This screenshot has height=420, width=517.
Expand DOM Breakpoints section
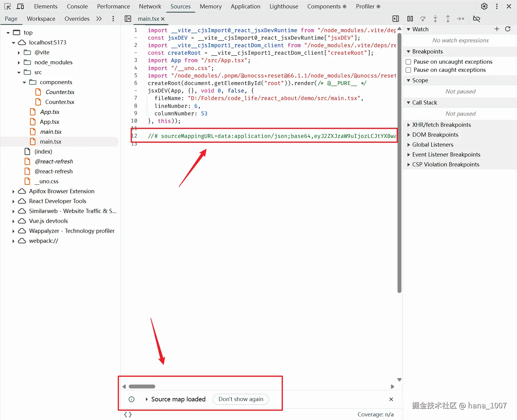tap(408, 135)
